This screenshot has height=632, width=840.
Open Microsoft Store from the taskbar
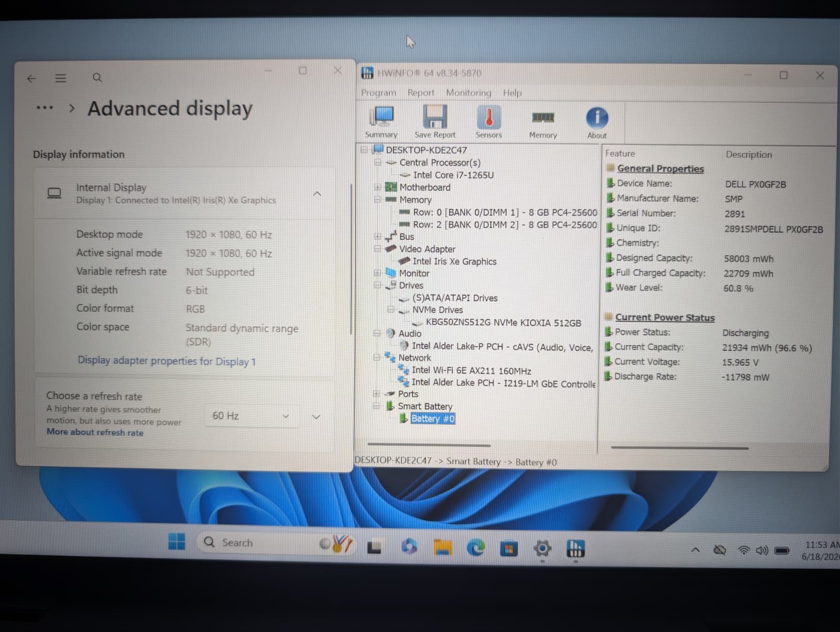click(x=508, y=549)
